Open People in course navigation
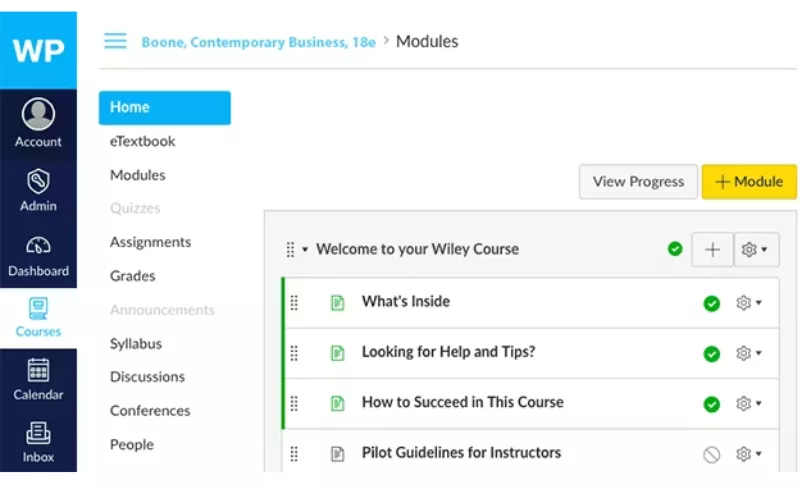800x486 pixels. click(x=132, y=445)
